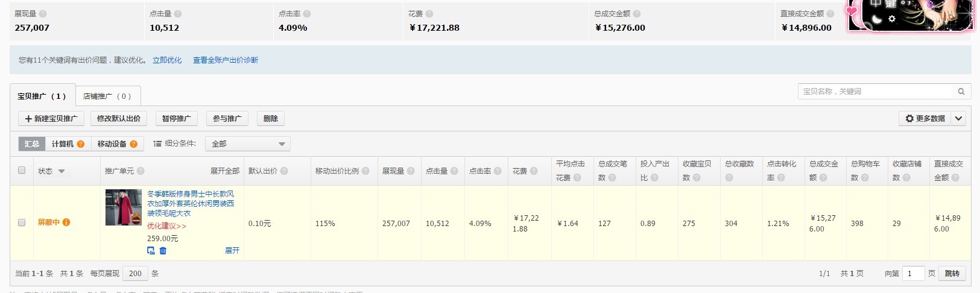This screenshot has width=980, height=293.
Task: Open help icon for 推广单元 column header
Action: [141, 171]
